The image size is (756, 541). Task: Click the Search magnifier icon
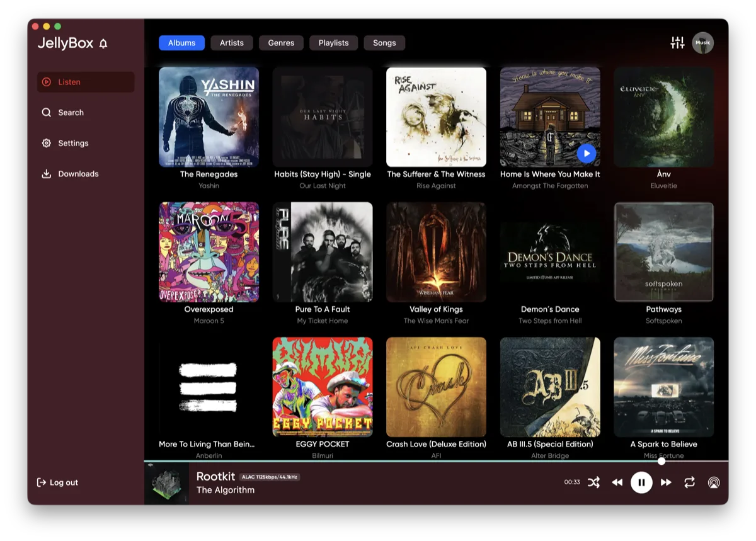click(46, 112)
